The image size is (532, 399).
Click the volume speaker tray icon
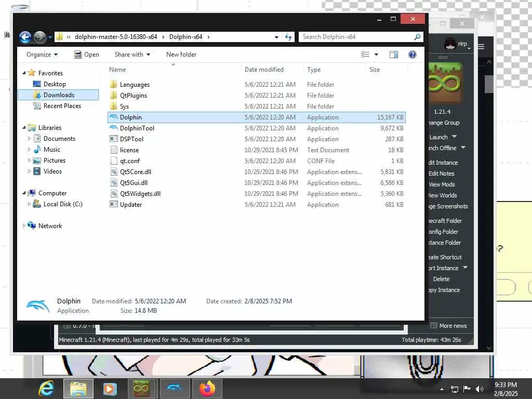click(x=479, y=389)
